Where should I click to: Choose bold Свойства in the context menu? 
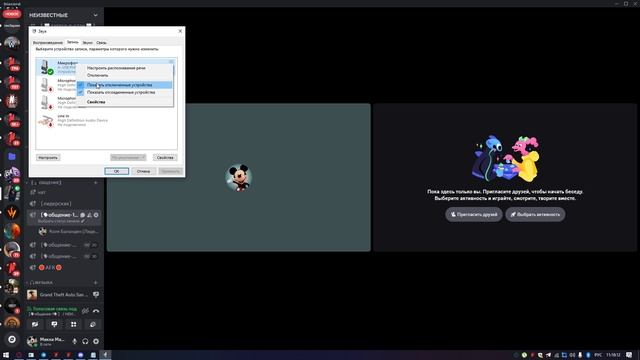click(124, 102)
